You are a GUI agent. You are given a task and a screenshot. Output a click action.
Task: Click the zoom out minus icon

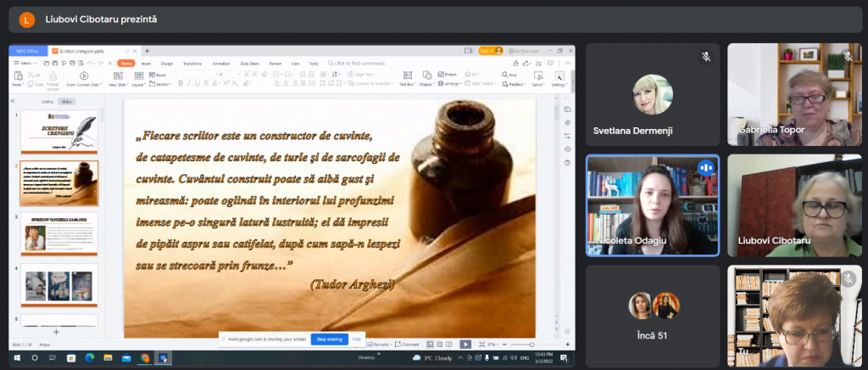click(x=505, y=345)
